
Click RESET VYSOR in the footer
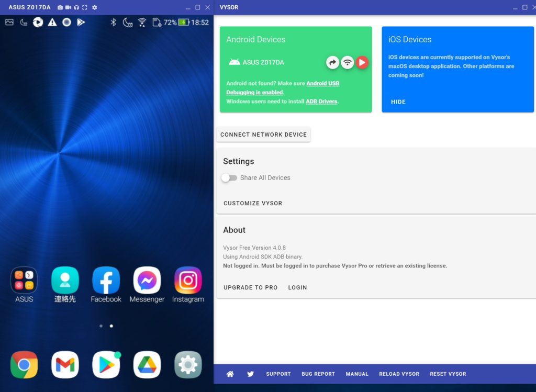[448, 374]
